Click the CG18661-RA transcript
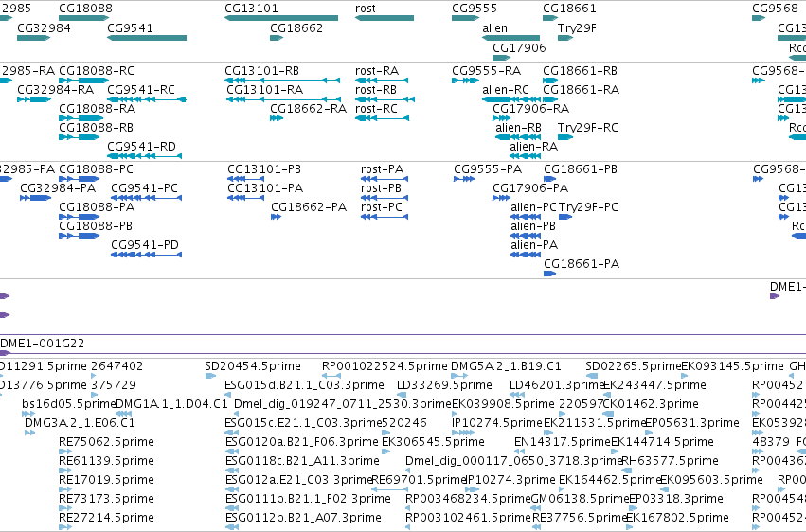Viewport: 806px width, 532px height. point(550,99)
